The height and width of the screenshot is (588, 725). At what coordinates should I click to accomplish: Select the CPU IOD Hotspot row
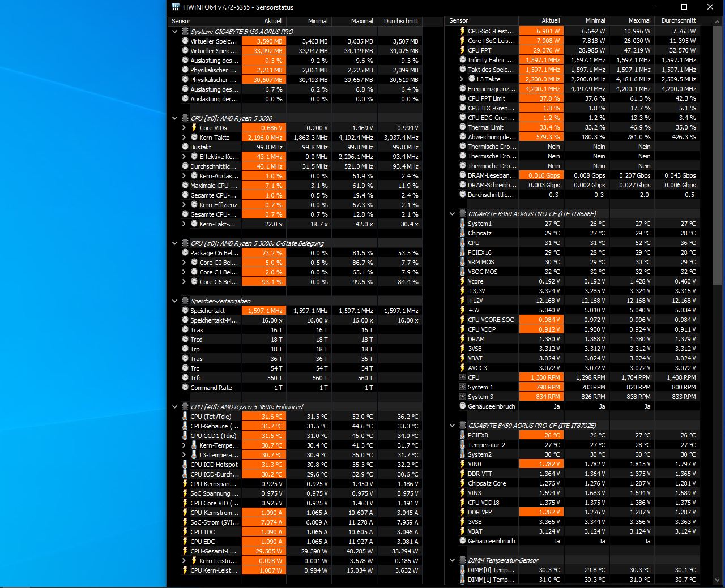[x=296, y=465]
